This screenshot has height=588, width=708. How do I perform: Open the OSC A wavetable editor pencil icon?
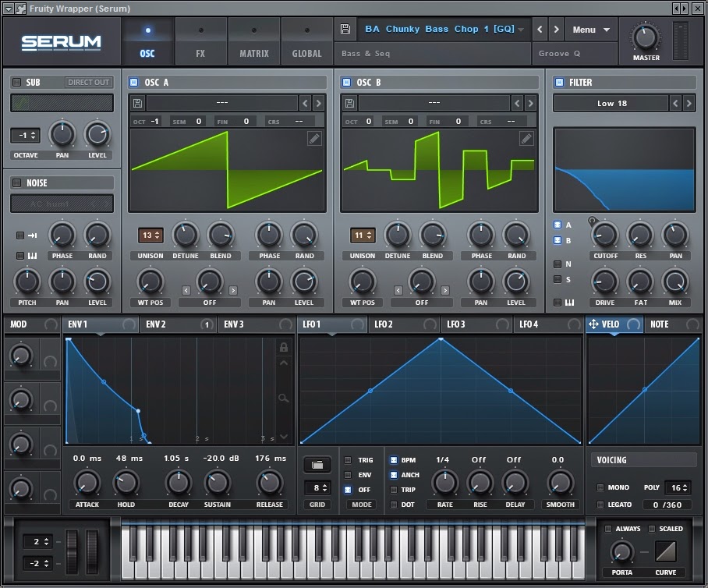tap(314, 138)
